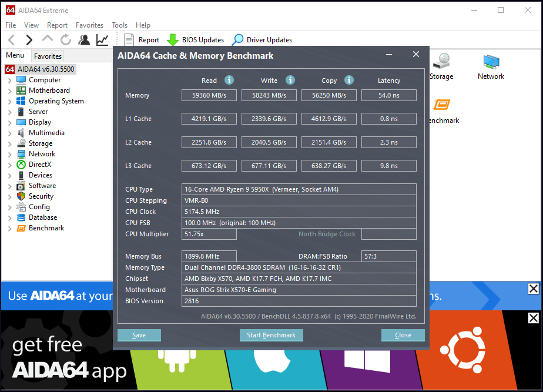The width and height of the screenshot is (543, 392).
Task: Click the Start Benchmark button
Action: (x=271, y=335)
